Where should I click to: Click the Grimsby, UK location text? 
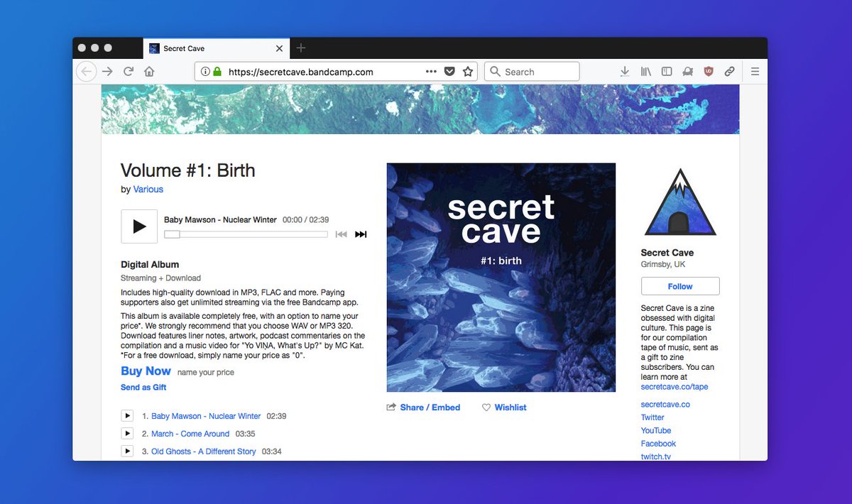pyautogui.click(x=663, y=265)
